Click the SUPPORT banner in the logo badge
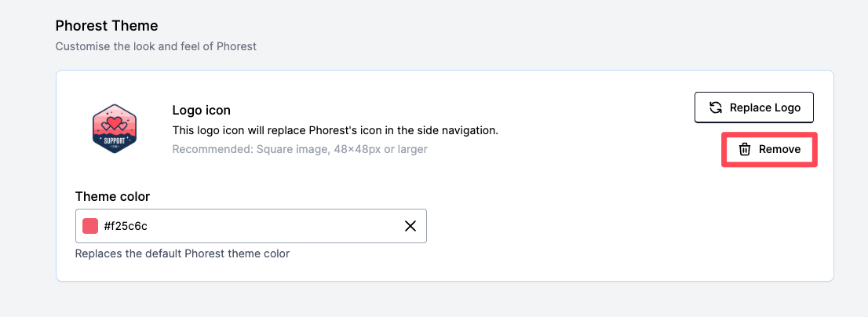The height and width of the screenshot is (317, 868). 114,140
